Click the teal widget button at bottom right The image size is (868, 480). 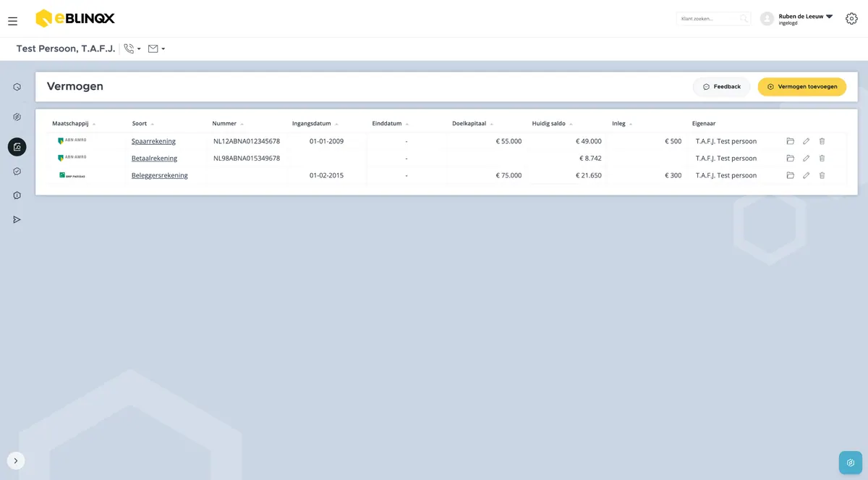point(851,463)
